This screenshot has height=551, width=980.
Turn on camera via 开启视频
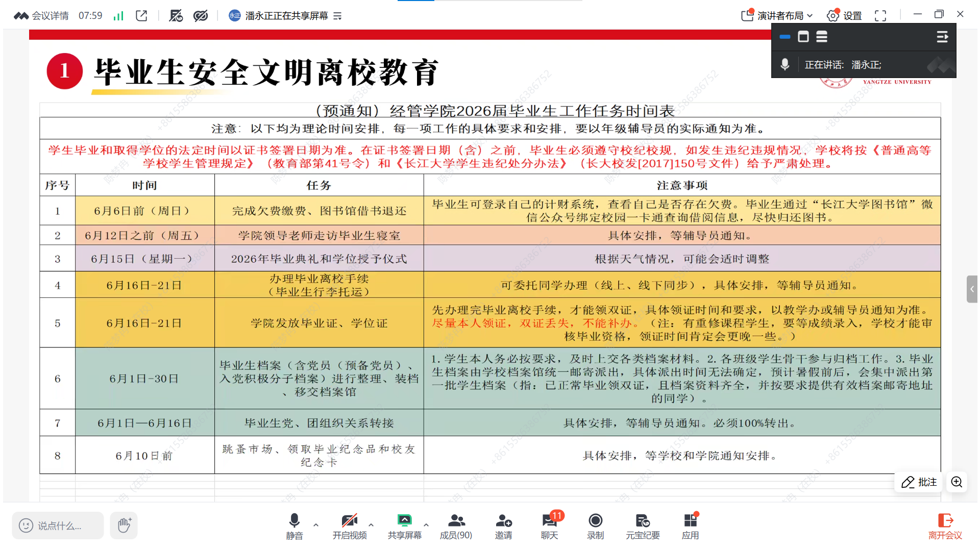[350, 526]
